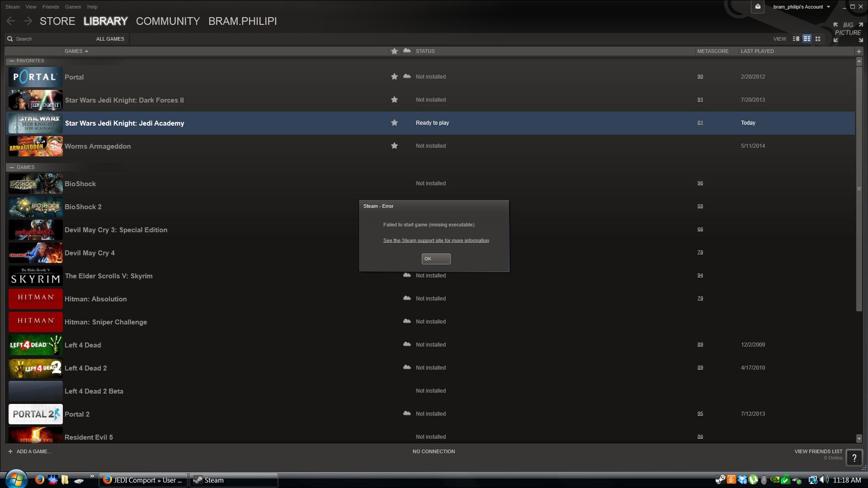Collapse the Games category
The image size is (868, 488).
coord(12,167)
